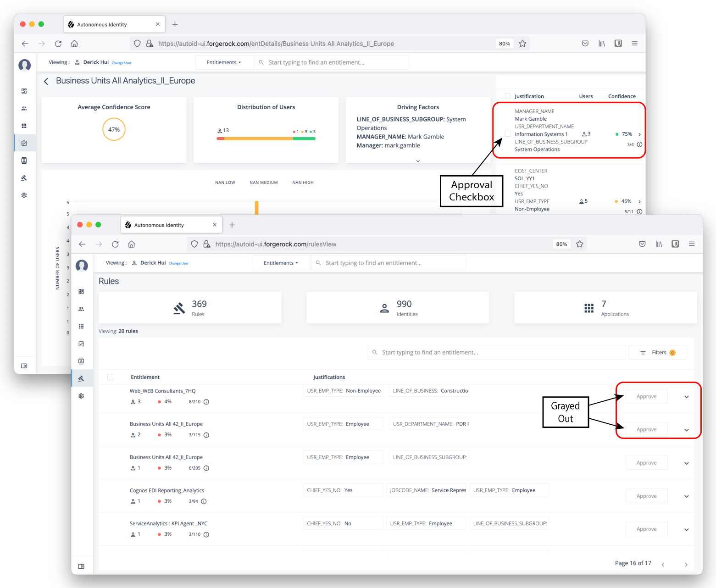Toggle sidebar panel icon at bottom of front window

[81, 566]
